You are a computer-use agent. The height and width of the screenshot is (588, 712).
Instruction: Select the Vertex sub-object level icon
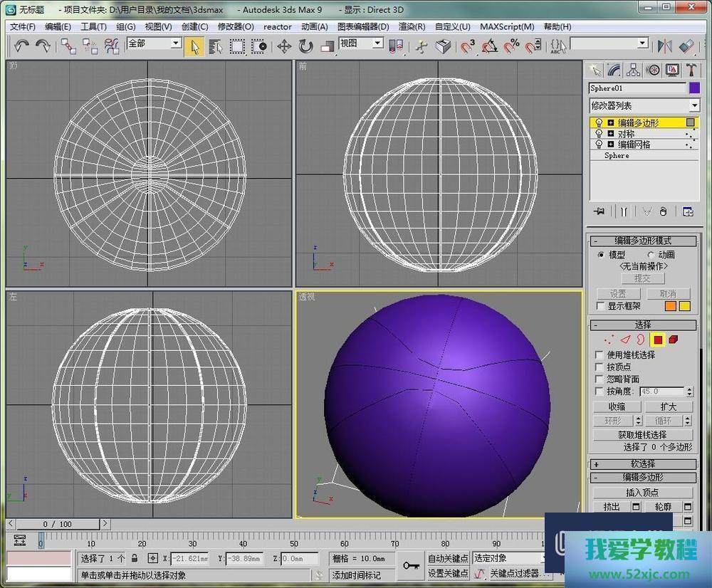609,340
